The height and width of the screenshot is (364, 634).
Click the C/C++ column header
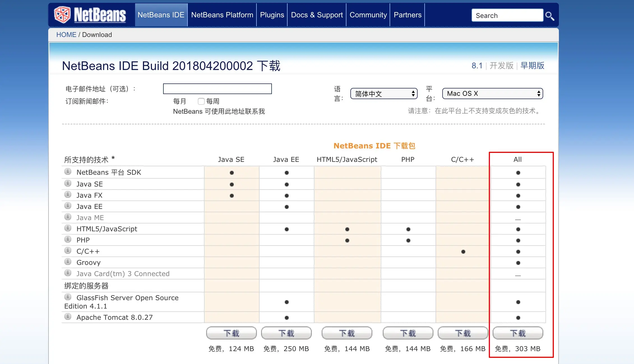(x=463, y=160)
